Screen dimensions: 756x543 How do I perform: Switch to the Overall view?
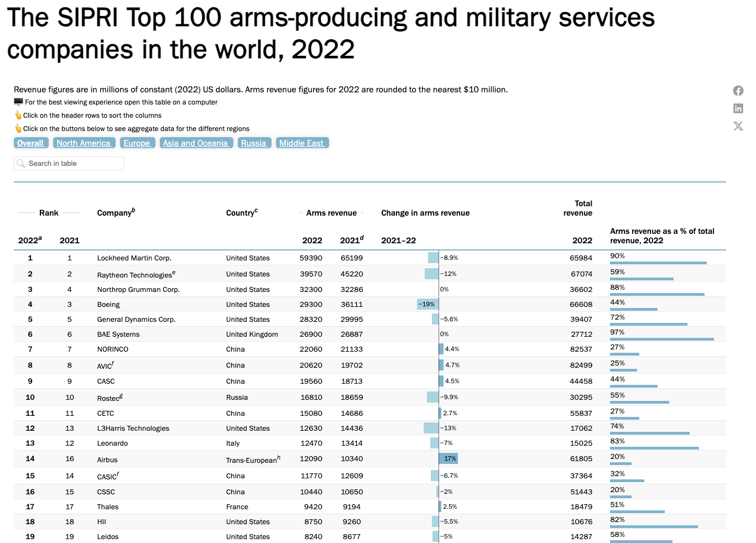31,143
